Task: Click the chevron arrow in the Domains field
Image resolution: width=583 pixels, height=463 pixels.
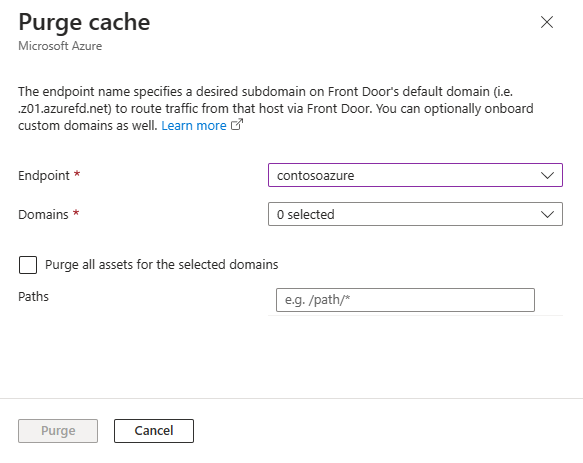Action: point(547,215)
